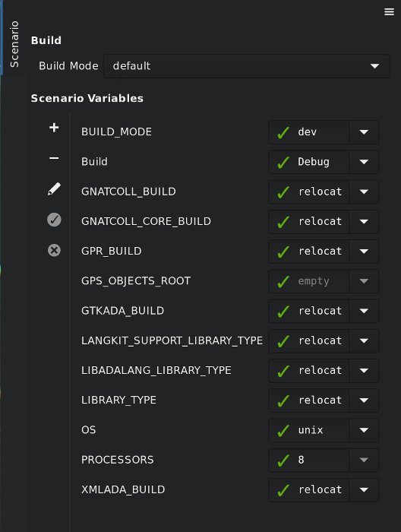Expand the LIBRARY_TYPE dropdown arrow
401x532 pixels.
point(364,401)
